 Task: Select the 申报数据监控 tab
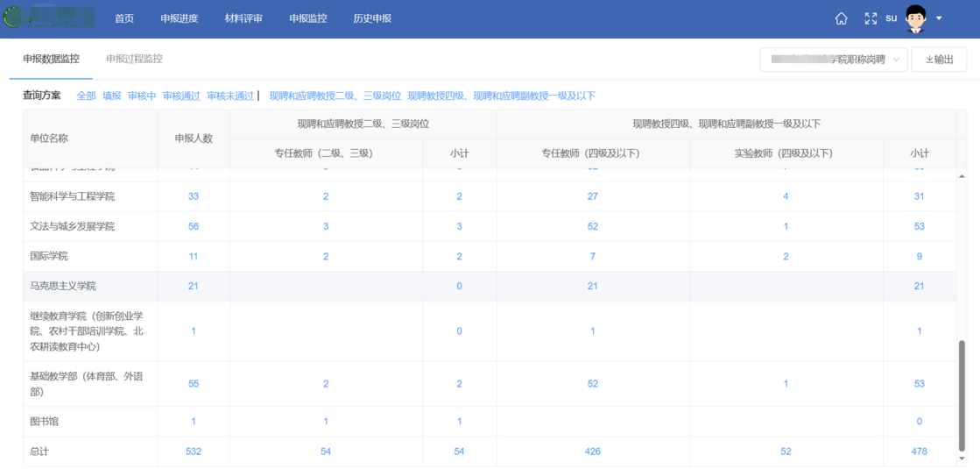click(51, 59)
